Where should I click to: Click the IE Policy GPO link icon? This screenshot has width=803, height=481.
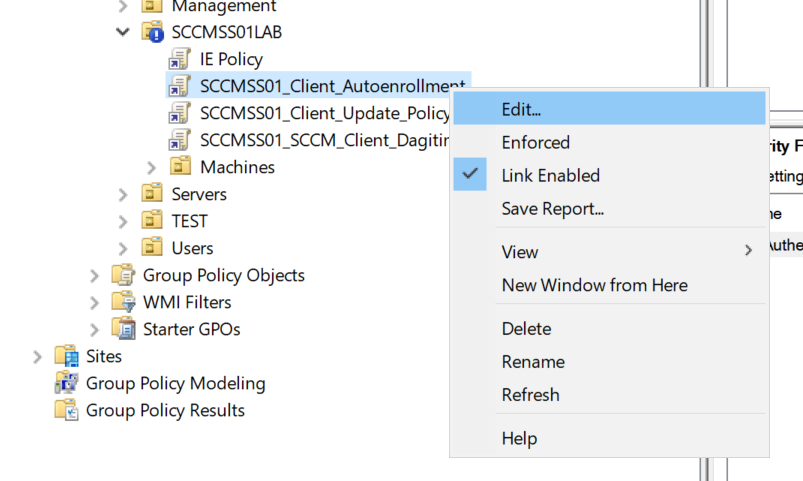point(180,59)
